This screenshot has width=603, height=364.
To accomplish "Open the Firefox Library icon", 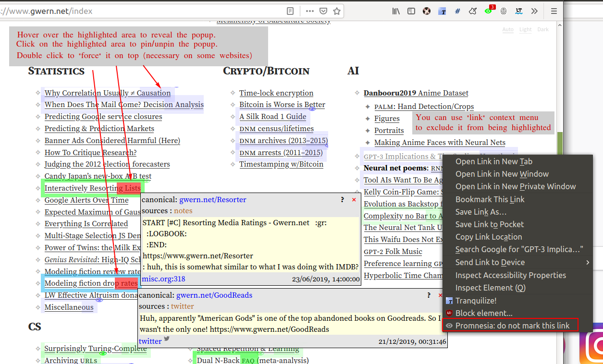I will coord(396,11).
